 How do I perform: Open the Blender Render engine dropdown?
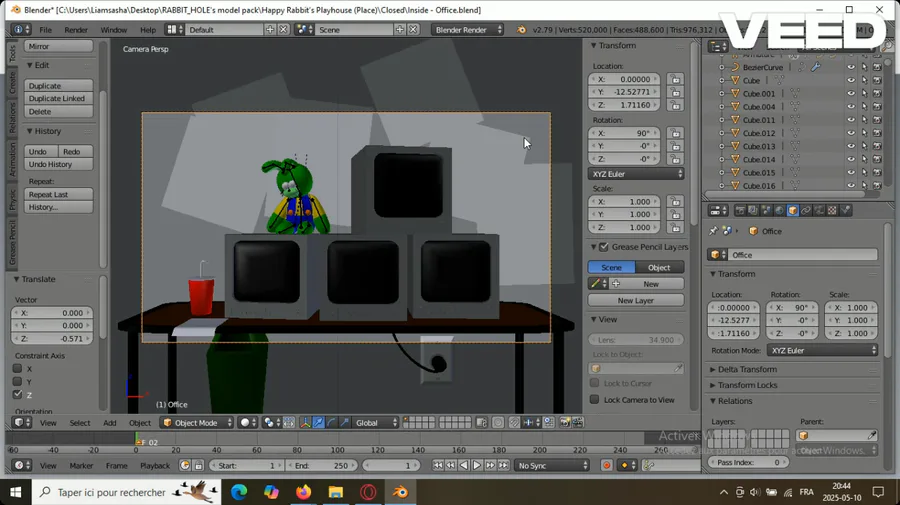(x=467, y=29)
